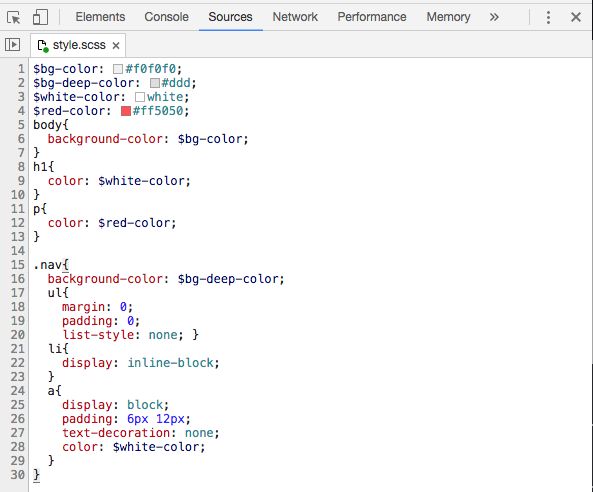This screenshot has width=593, height=492.
Task: Switch to the Elements tab
Action: (x=100, y=17)
